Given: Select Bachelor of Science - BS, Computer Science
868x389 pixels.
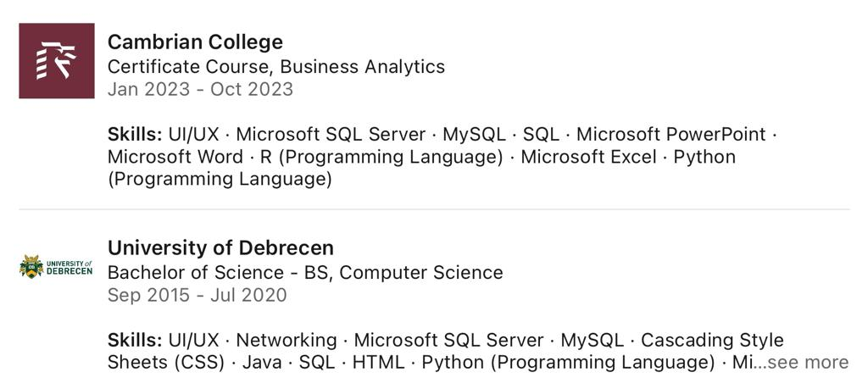Looking at the screenshot, I should coord(305,273).
